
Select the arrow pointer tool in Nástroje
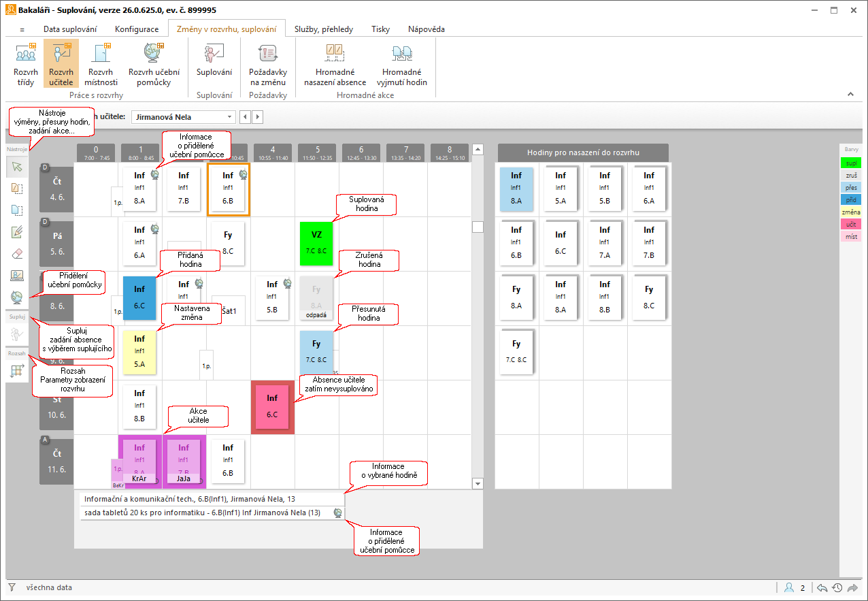point(17,167)
